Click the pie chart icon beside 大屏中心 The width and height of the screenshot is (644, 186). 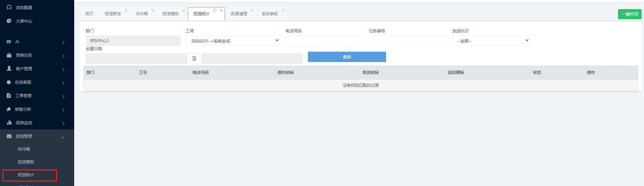click(9, 21)
